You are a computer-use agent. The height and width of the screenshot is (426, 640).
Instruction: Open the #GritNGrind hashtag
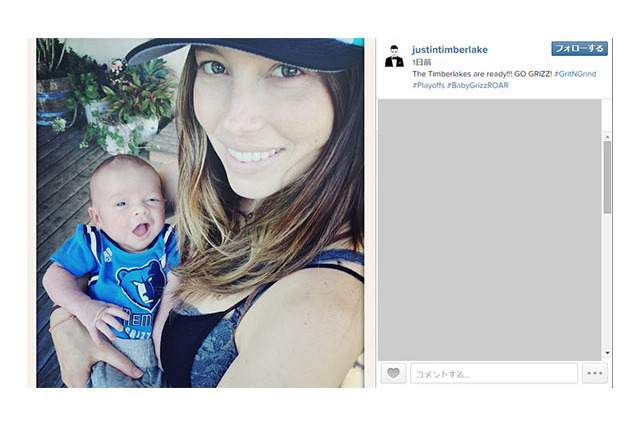575,74
